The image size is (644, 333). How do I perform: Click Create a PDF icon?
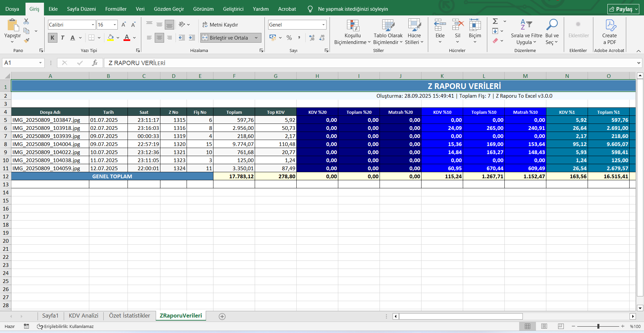click(609, 32)
